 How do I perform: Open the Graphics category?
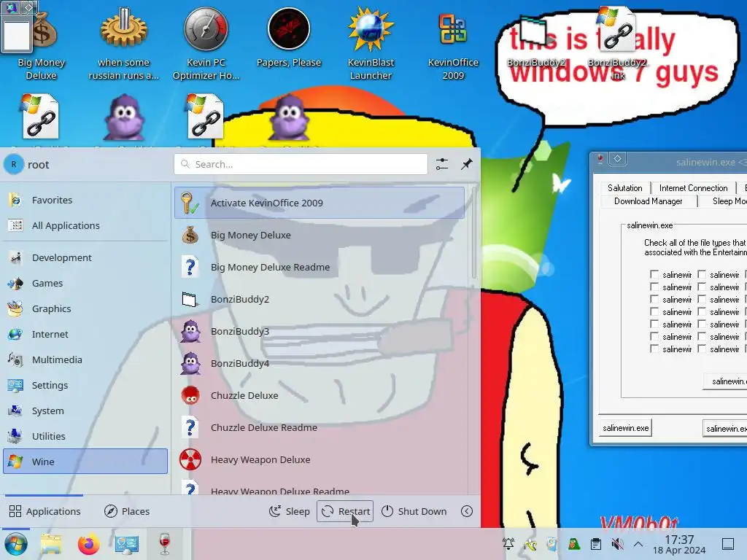[x=85, y=308]
